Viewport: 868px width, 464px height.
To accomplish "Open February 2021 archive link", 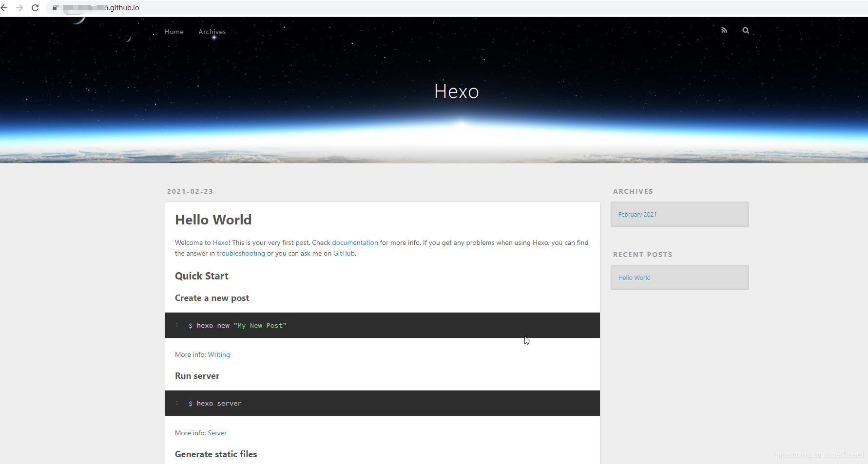I will [x=637, y=214].
